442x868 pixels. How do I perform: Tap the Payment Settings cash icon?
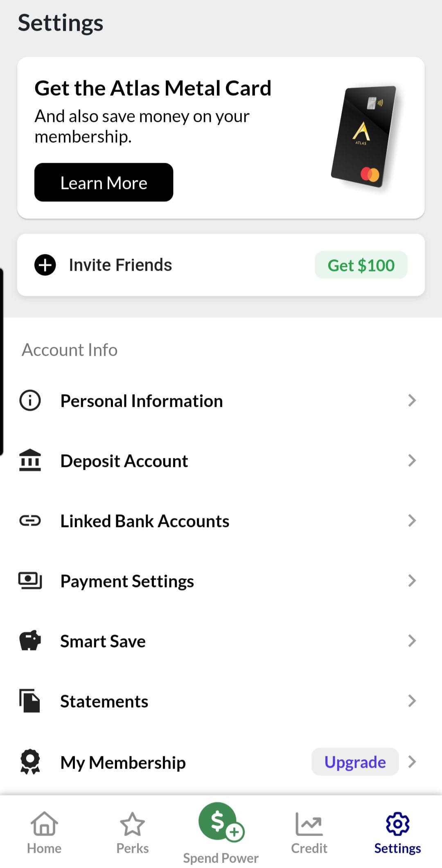(x=30, y=581)
